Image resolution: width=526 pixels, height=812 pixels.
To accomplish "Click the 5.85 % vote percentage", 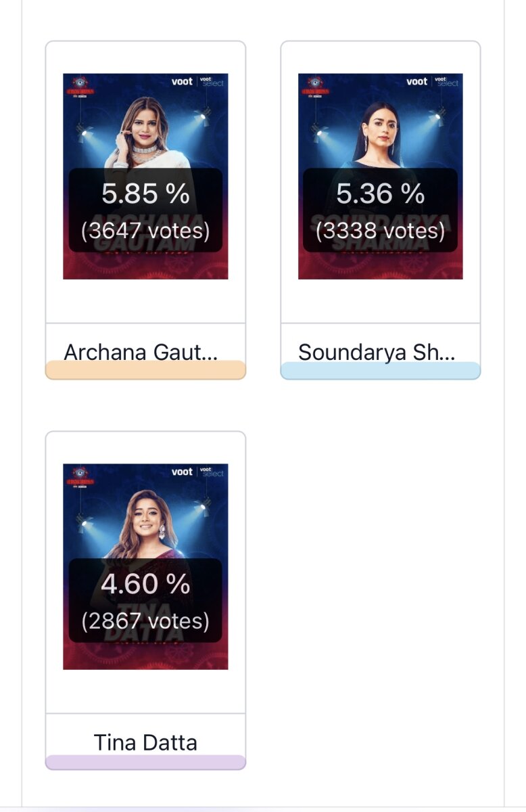I will click(x=145, y=194).
